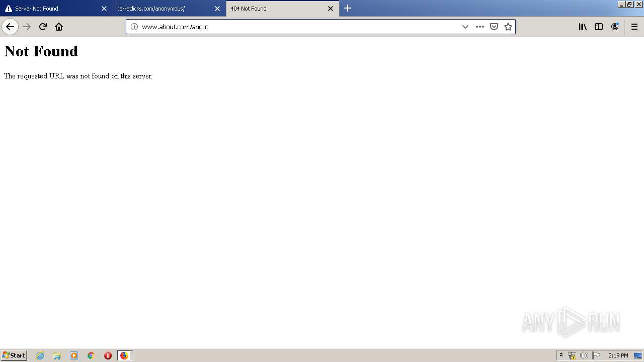Click the Firefox taskbar button
The height and width of the screenshot is (362, 644).
tap(125, 355)
